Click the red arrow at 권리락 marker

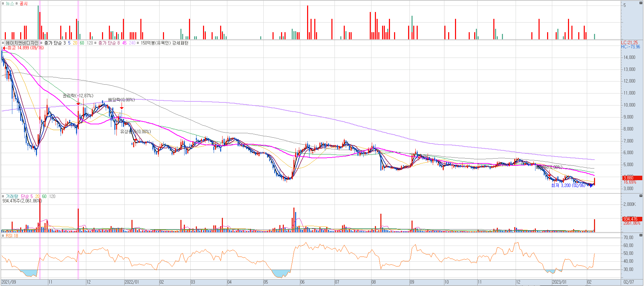coord(78,103)
